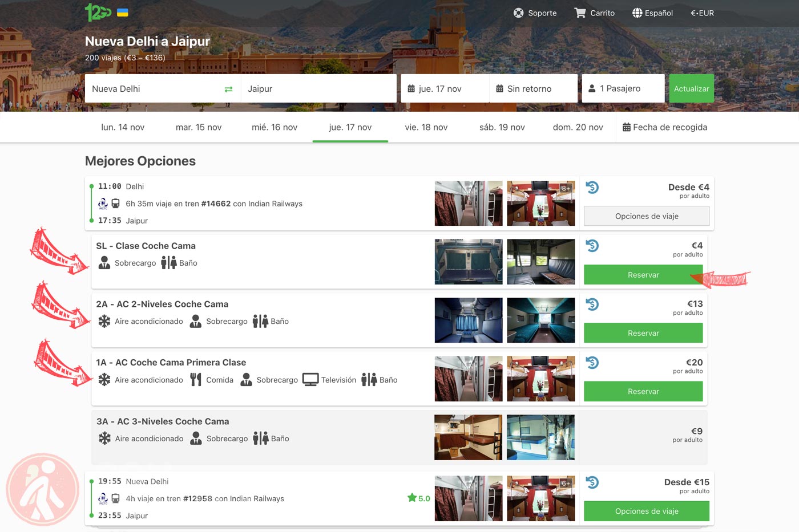Open first photo of train #14662
The height and width of the screenshot is (532, 799).
point(469,204)
